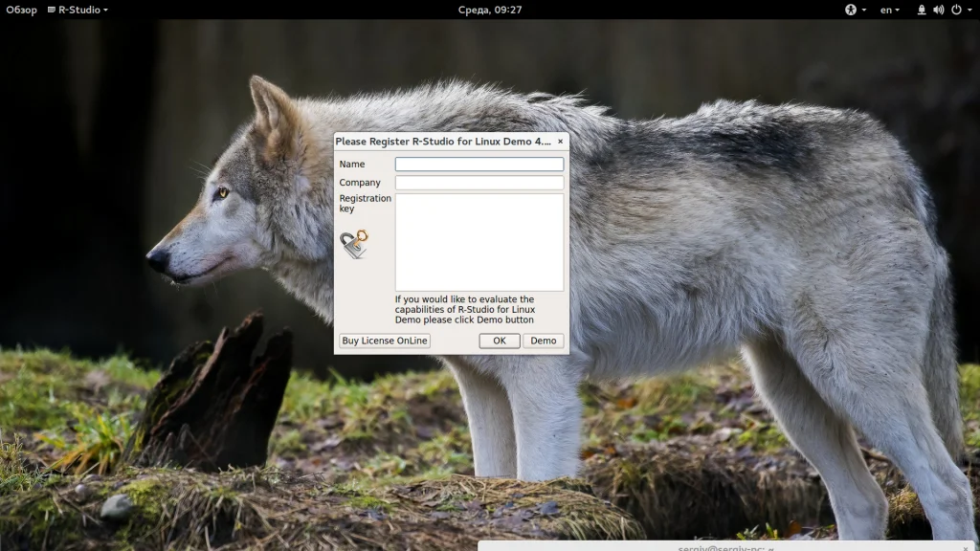Click inside the Registration key text area

tap(479, 242)
